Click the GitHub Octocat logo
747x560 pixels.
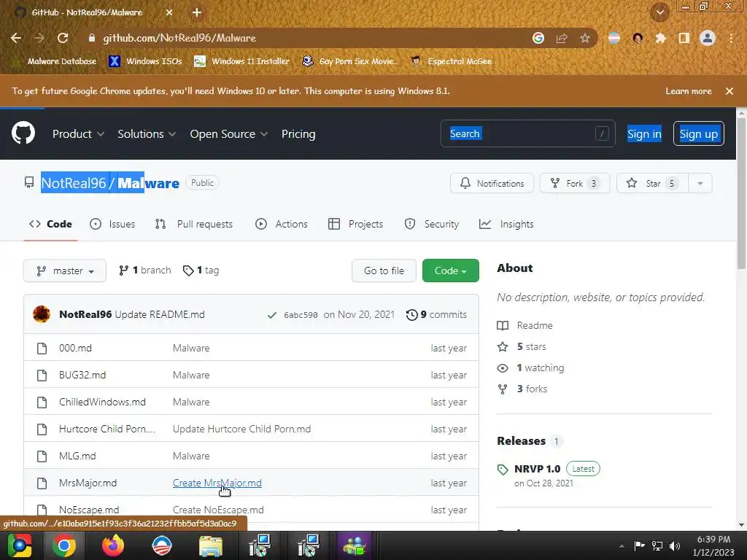pyautogui.click(x=23, y=133)
